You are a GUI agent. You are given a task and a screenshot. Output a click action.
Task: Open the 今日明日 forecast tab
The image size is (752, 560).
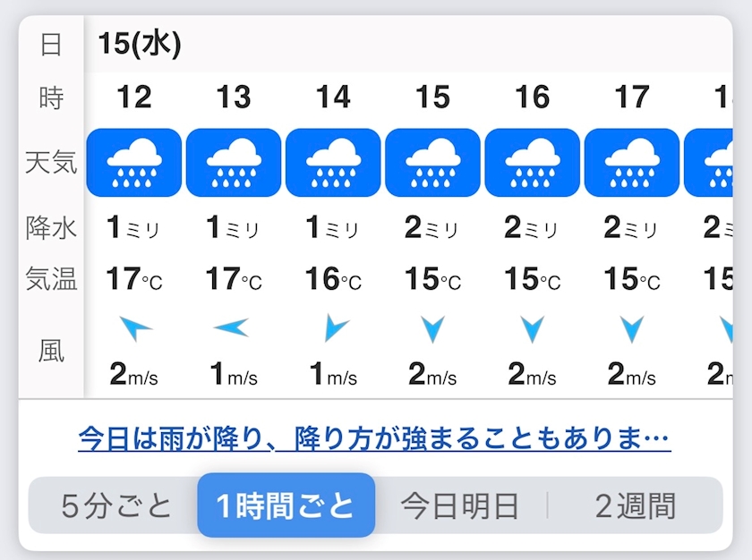click(x=459, y=506)
